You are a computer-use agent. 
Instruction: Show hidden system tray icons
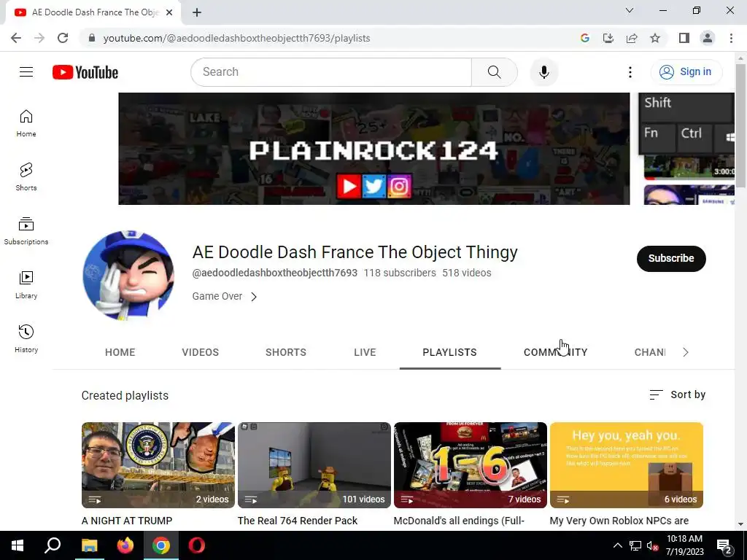coord(617,545)
